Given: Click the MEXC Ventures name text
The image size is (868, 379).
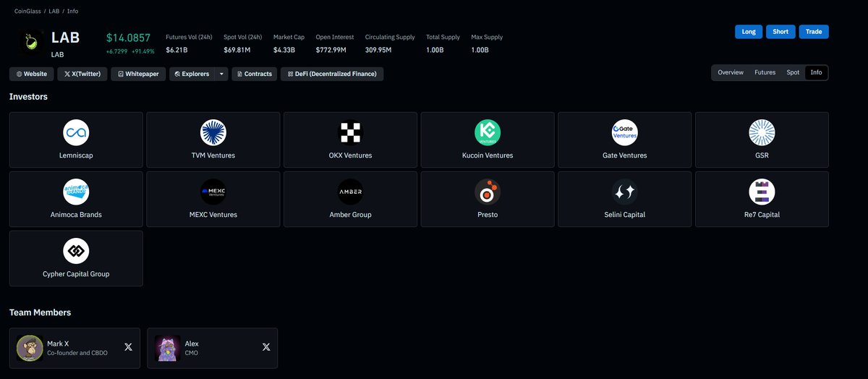Looking at the screenshot, I should click(x=213, y=215).
